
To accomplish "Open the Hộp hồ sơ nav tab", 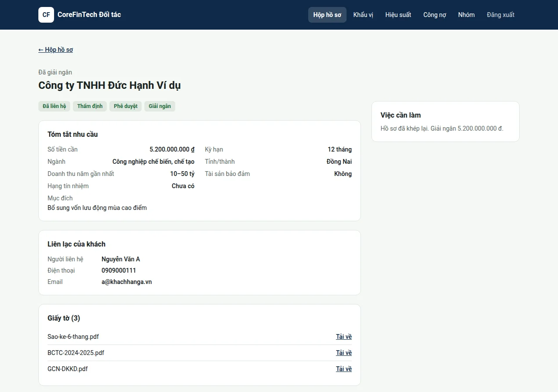I will click(327, 15).
